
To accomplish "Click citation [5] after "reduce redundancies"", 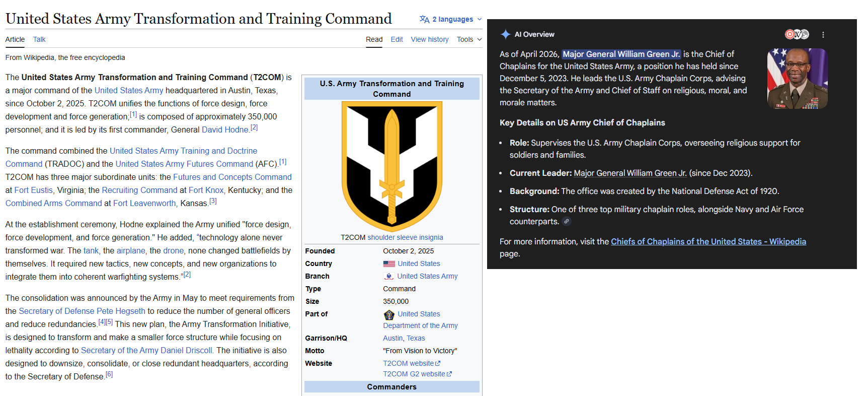I will 109,322.
